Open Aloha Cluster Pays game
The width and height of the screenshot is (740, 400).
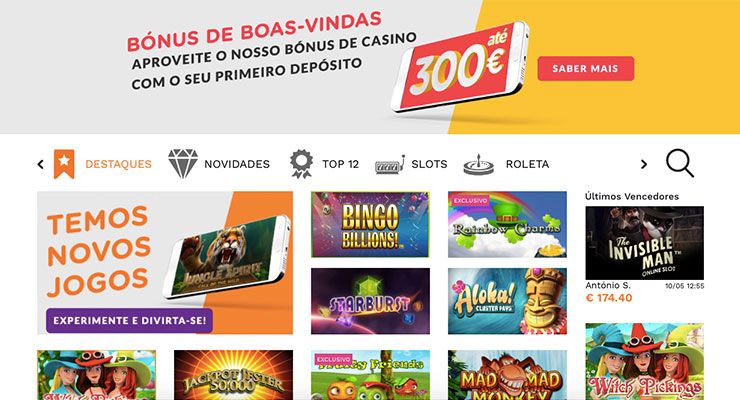pos(507,301)
